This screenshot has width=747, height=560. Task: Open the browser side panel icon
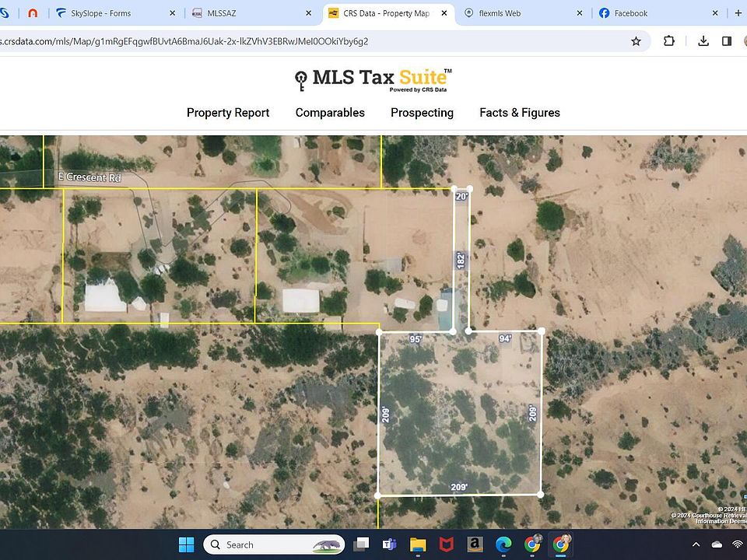tap(726, 40)
